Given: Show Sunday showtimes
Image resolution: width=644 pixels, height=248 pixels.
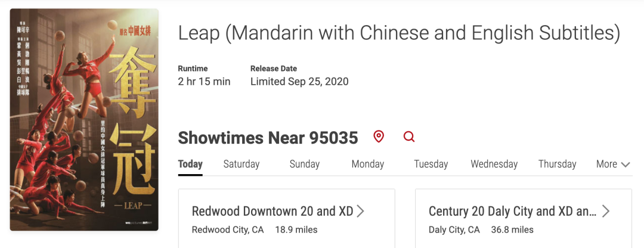Looking at the screenshot, I should (x=304, y=164).
